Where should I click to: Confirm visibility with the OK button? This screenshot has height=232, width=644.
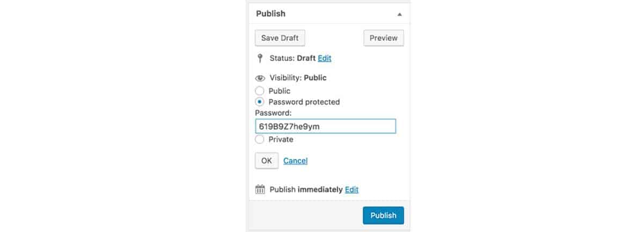[x=267, y=161]
